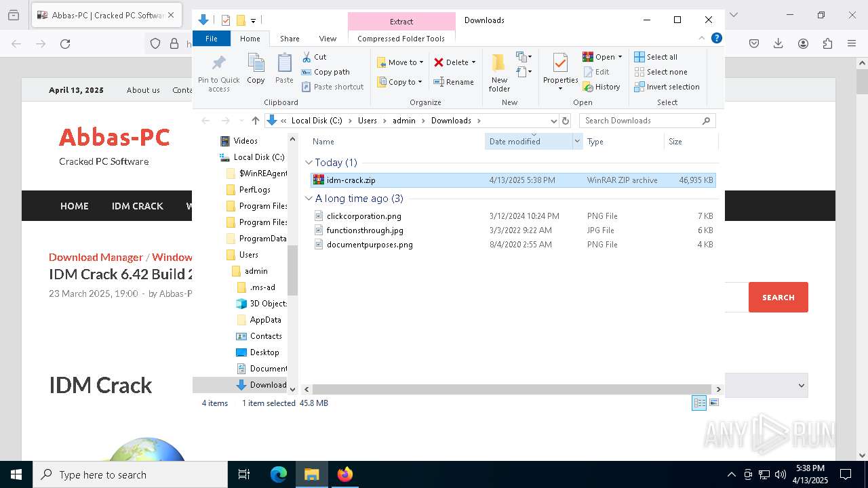
Task: Click the Copy icon in Clipboard group
Action: pos(256,69)
